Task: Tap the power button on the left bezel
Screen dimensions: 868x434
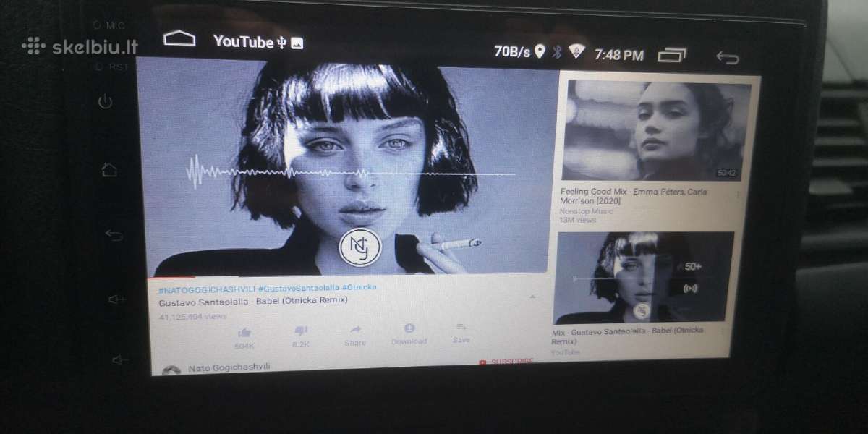Action: [x=106, y=101]
